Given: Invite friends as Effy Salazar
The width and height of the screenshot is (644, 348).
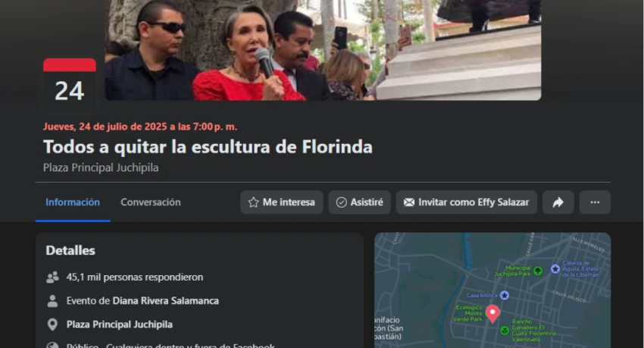Looking at the screenshot, I should (x=466, y=202).
